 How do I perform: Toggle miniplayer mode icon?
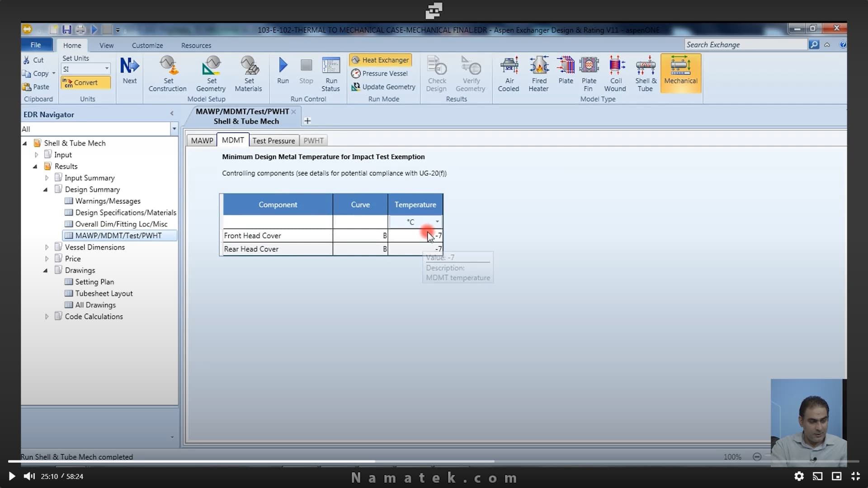pyautogui.click(x=836, y=476)
